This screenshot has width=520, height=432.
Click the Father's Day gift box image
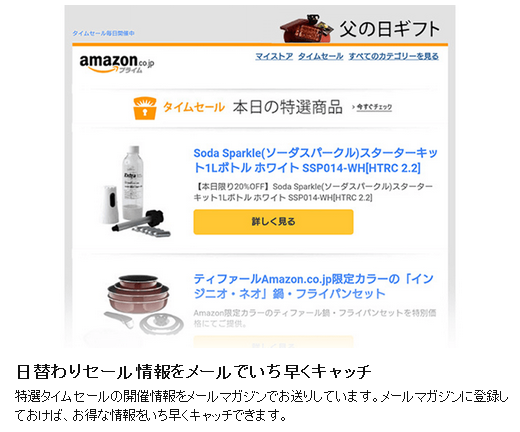pos(306,28)
